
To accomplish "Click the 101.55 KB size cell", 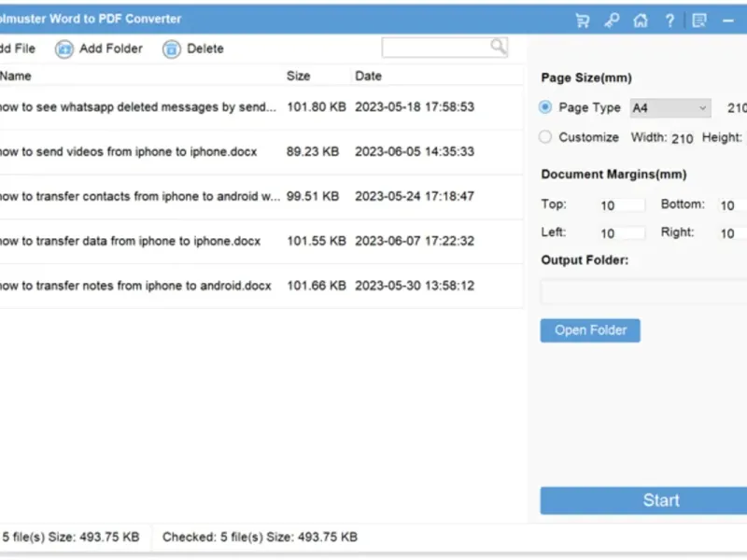I will tap(317, 241).
